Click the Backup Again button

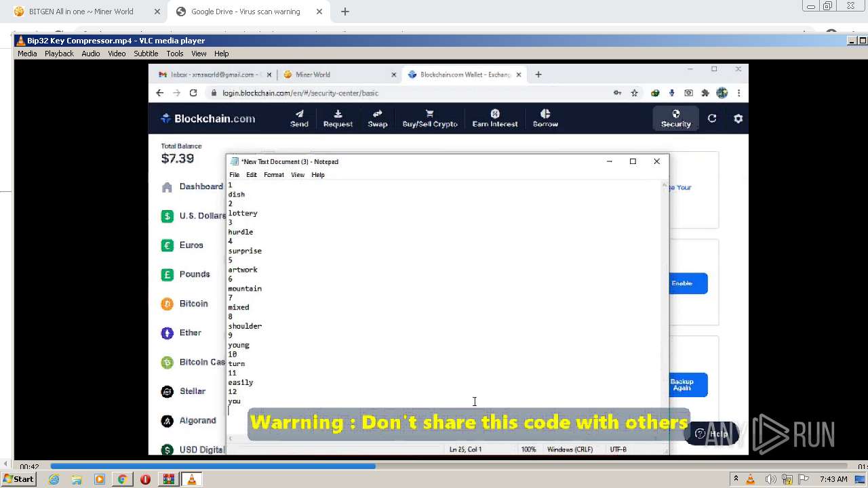click(x=688, y=385)
